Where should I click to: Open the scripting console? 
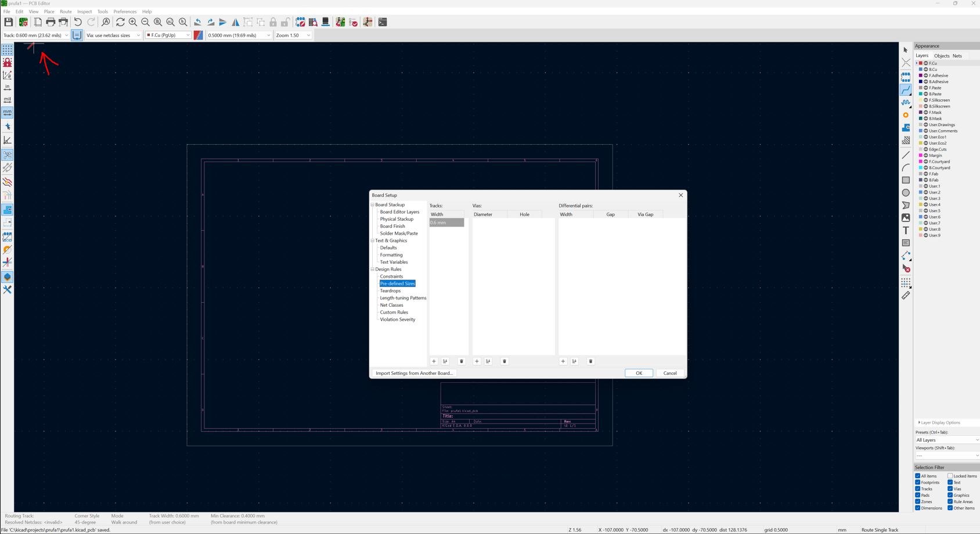(383, 22)
